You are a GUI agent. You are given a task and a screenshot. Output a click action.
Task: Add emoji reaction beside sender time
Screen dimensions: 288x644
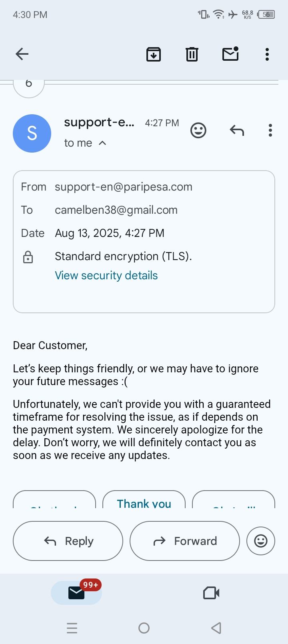click(x=198, y=130)
